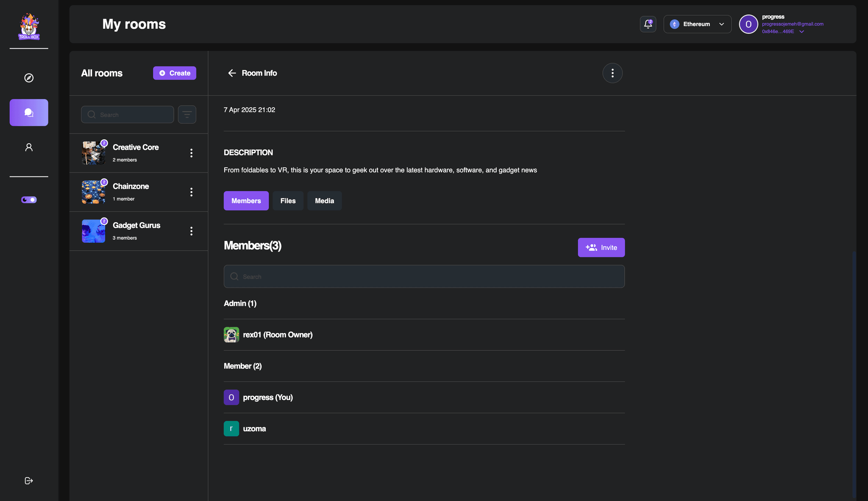Open the Ethereum network dropdown
Image resolution: width=868 pixels, height=501 pixels.
click(697, 24)
